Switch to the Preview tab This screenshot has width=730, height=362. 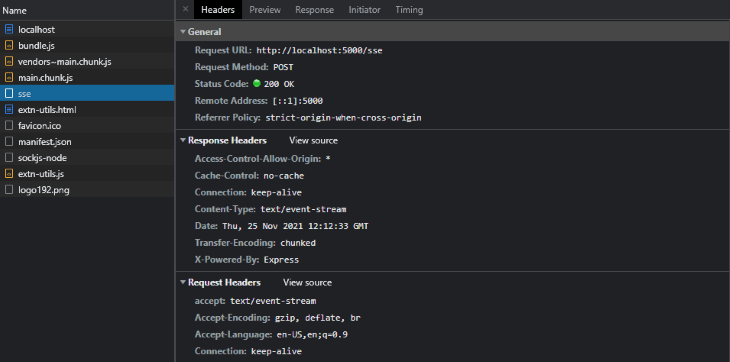[x=265, y=10]
